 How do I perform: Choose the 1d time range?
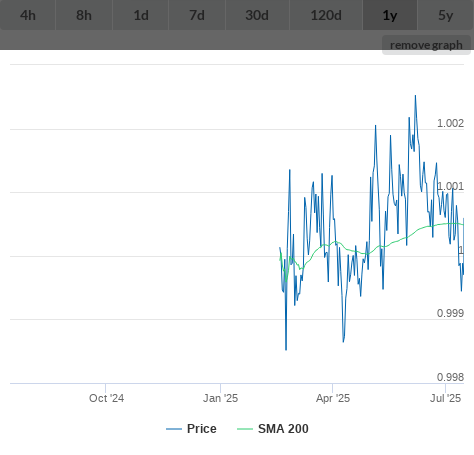coord(141,15)
